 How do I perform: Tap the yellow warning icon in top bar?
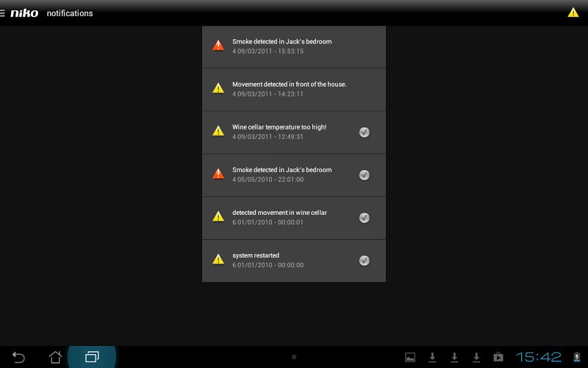pos(573,13)
